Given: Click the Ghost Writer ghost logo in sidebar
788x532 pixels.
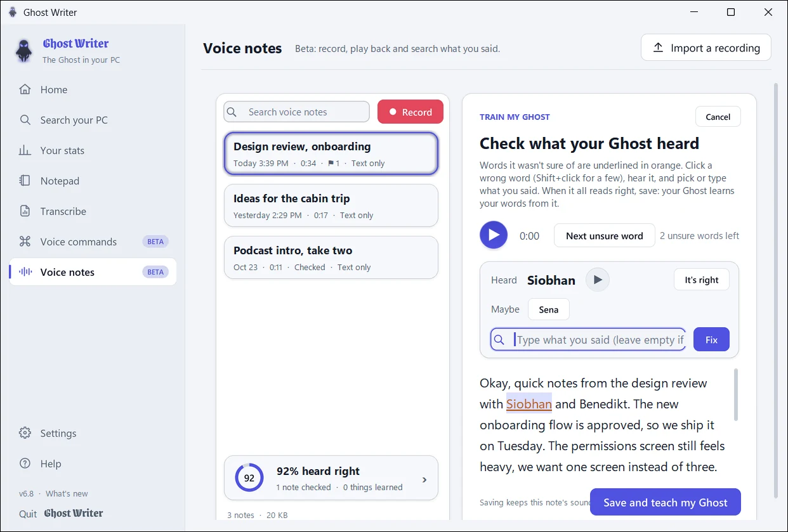Looking at the screenshot, I should coord(24,51).
